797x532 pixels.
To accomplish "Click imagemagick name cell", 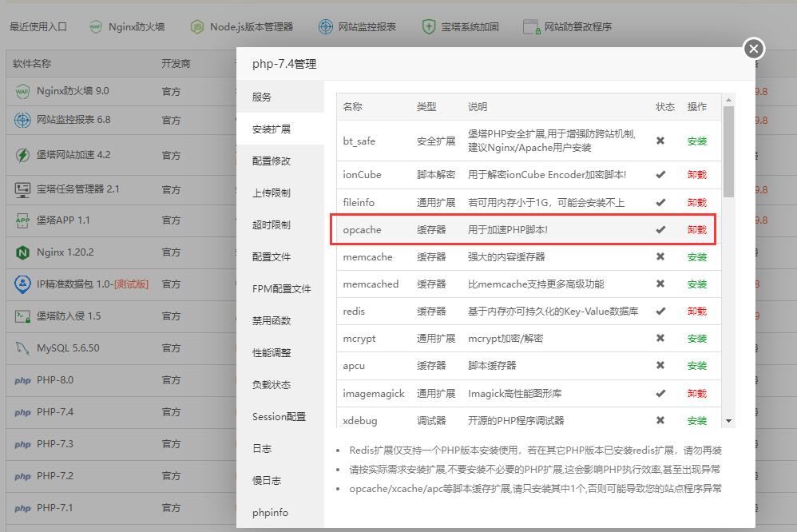I will 374,394.
